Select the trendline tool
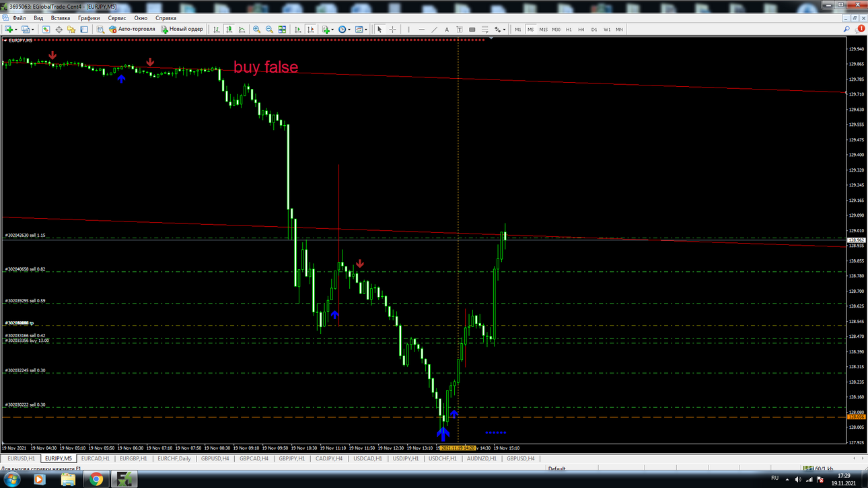The image size is (868, 488). [x=434, y=30]
